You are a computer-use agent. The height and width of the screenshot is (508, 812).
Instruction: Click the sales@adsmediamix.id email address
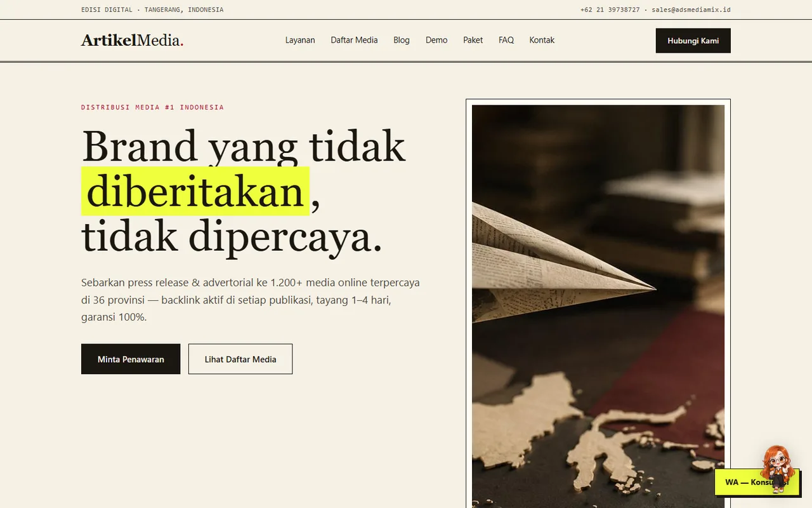pyautogui.click(x=691, y=10)
